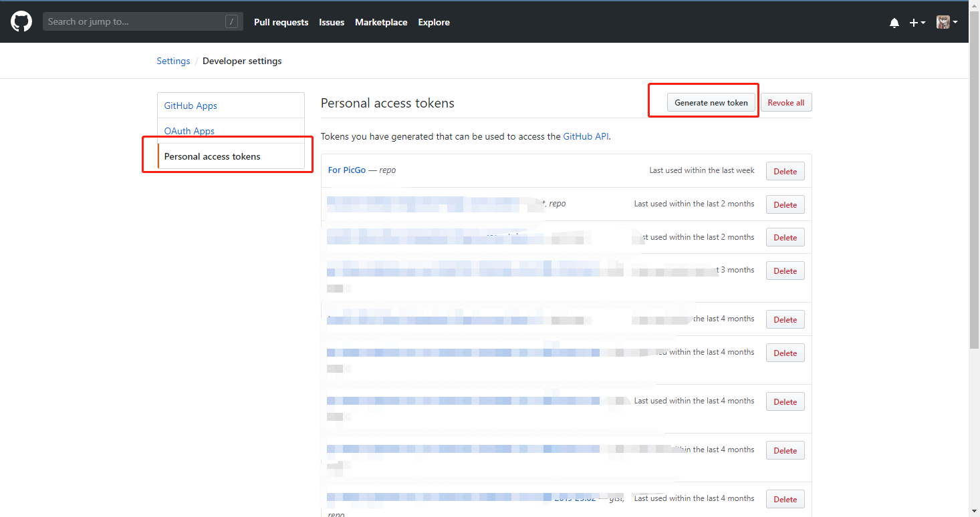This screenshot has height=517, width=980.
Task: Click the slash shortcut icon in search
Action: click(231, 22)
